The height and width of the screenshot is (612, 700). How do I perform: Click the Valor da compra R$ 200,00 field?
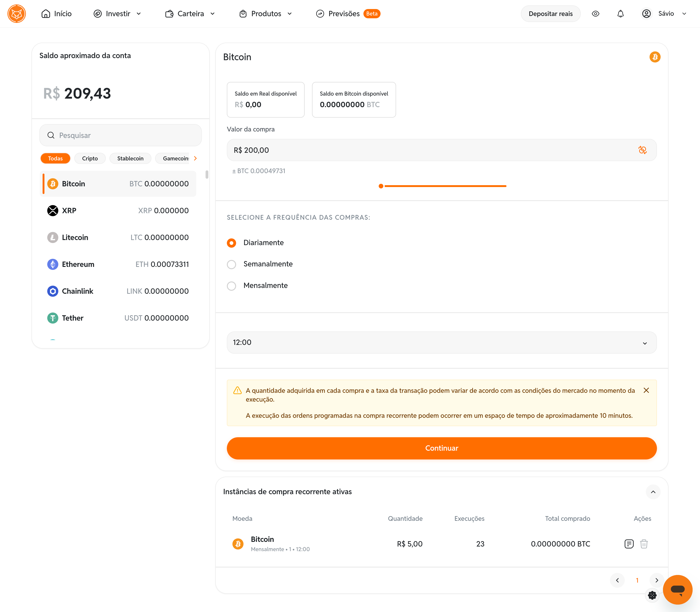(441, 150)
